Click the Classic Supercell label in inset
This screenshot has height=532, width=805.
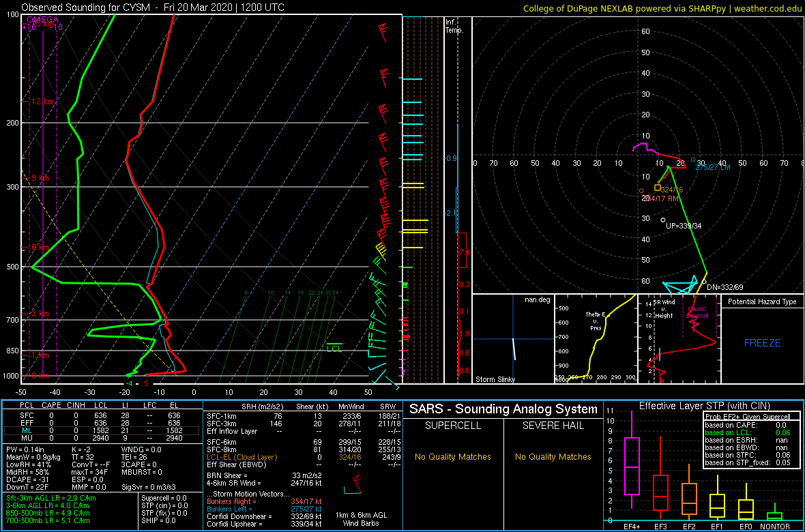697,313
